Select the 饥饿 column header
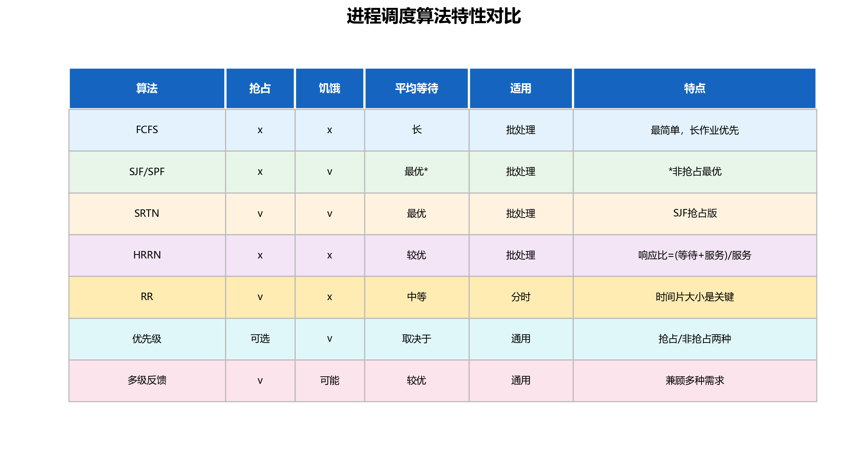 tap(330, 88)
